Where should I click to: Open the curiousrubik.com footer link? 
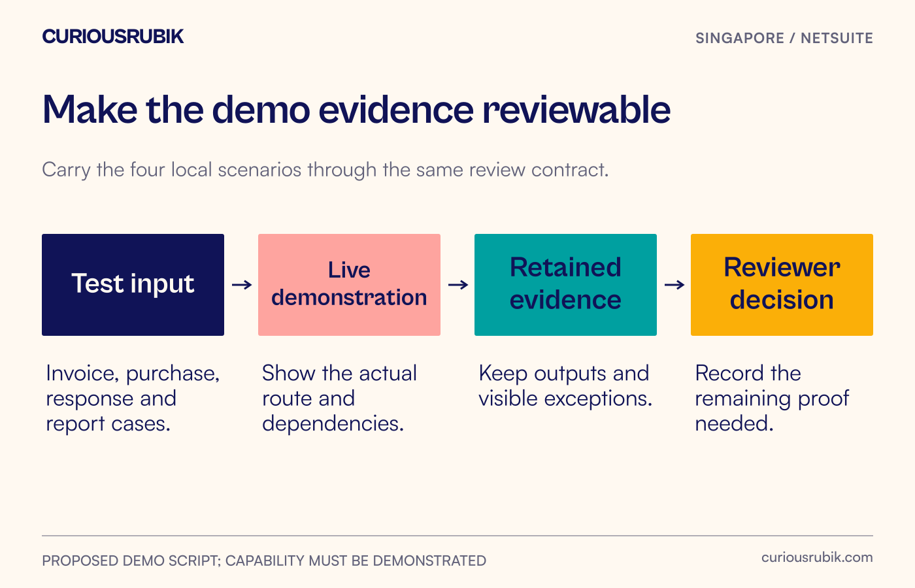pos(817,557)
